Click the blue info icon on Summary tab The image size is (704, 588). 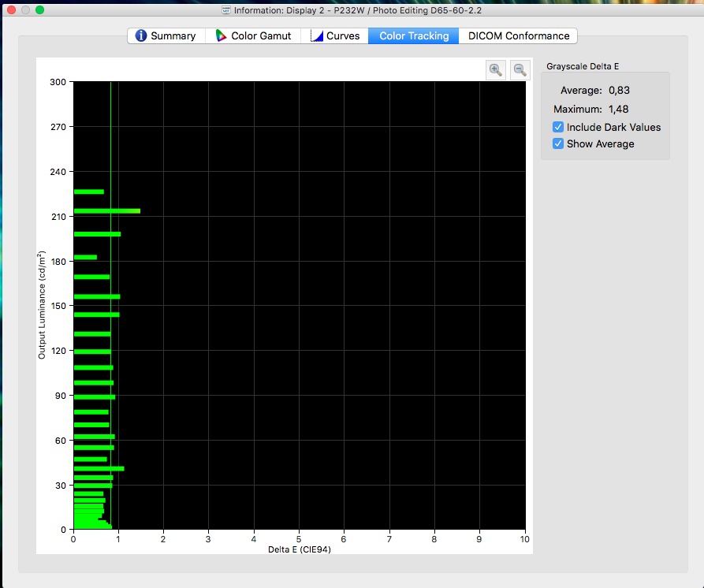141,35
